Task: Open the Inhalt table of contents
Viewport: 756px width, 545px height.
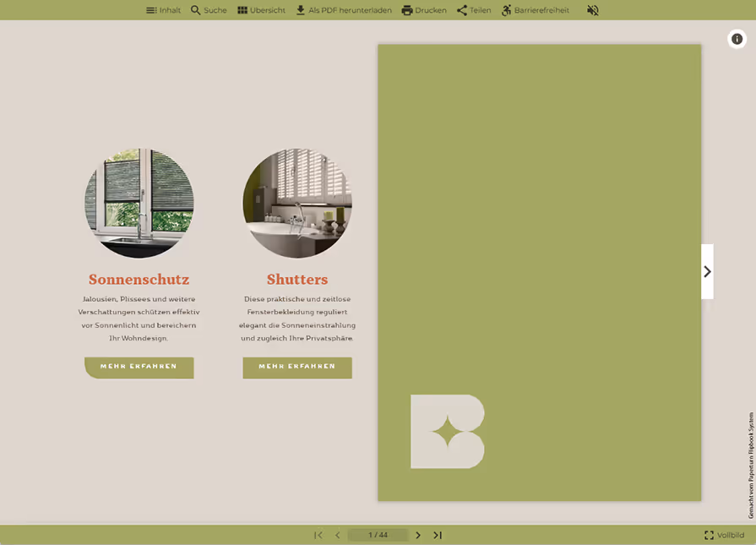Action: 163,10
